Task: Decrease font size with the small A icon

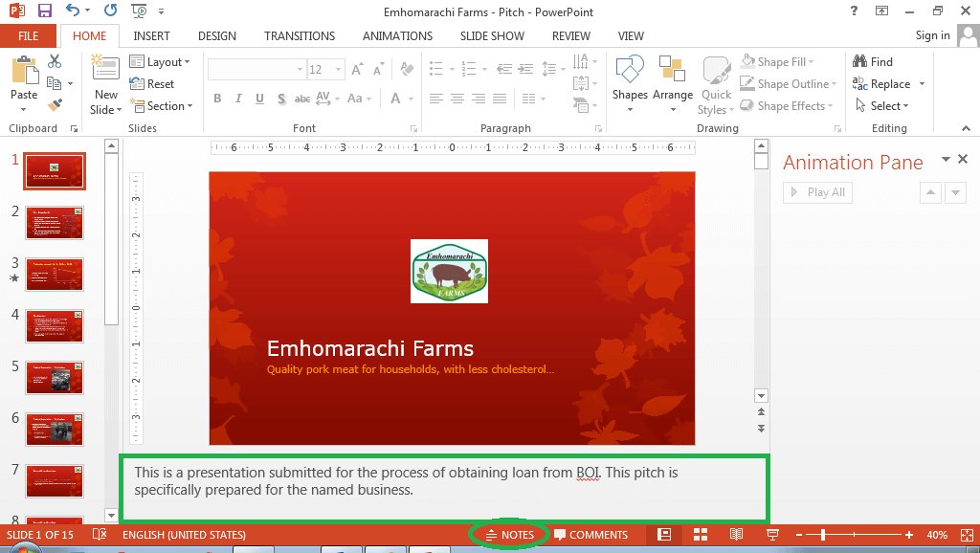Action: coord(378,69)
